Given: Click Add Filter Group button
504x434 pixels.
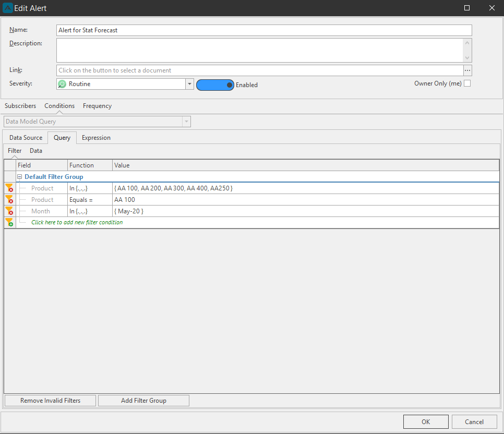Looking at the screenshot, I should click(x=143, y=401).
